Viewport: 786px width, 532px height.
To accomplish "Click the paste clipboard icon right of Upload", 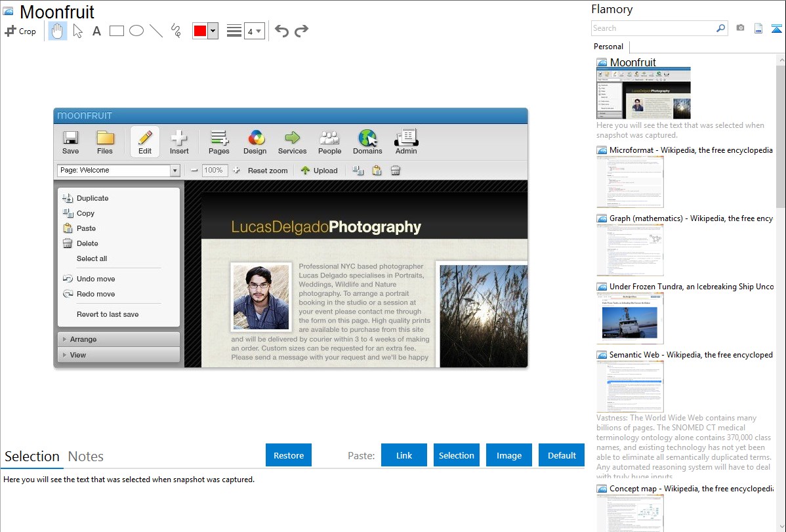I will pos(377,171).
